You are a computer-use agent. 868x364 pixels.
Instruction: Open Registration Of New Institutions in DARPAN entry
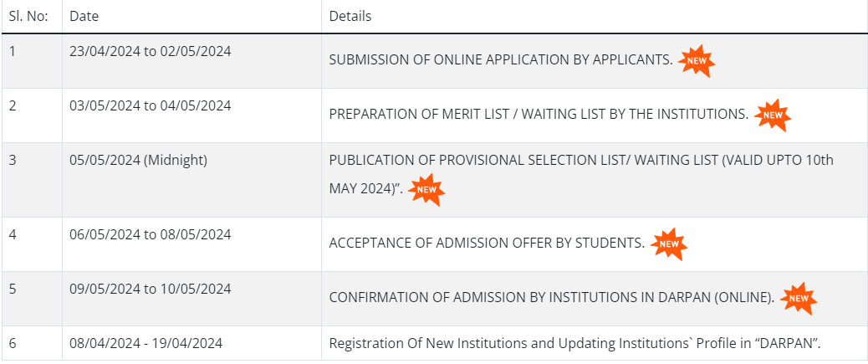point(575,344)
